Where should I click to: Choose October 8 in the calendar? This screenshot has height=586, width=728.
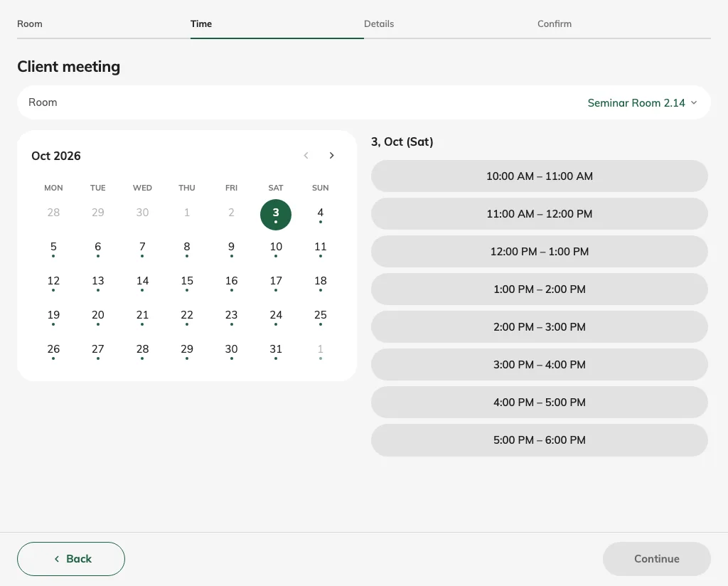(187, 248)
